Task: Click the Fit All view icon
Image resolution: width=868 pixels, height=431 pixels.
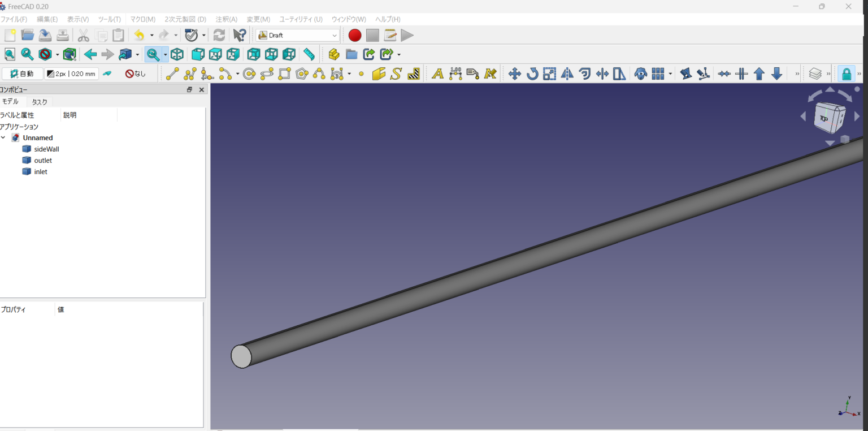Action: coord(10,54)
